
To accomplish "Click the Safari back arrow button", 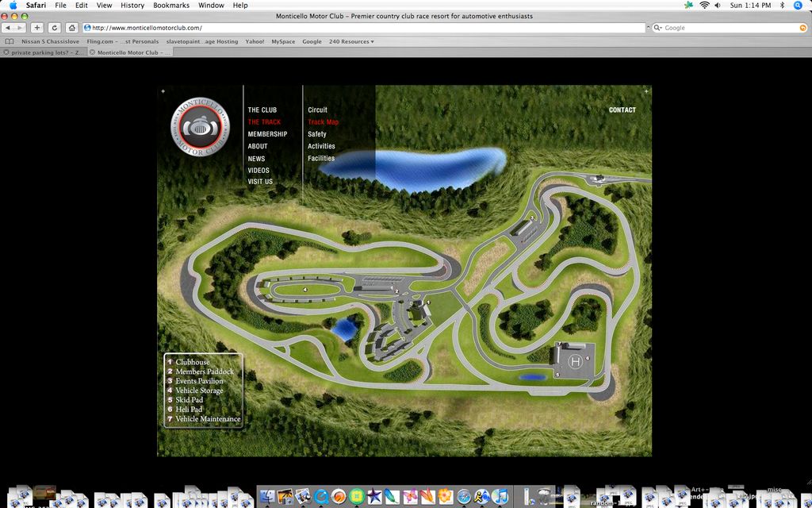I will [8, 28].
